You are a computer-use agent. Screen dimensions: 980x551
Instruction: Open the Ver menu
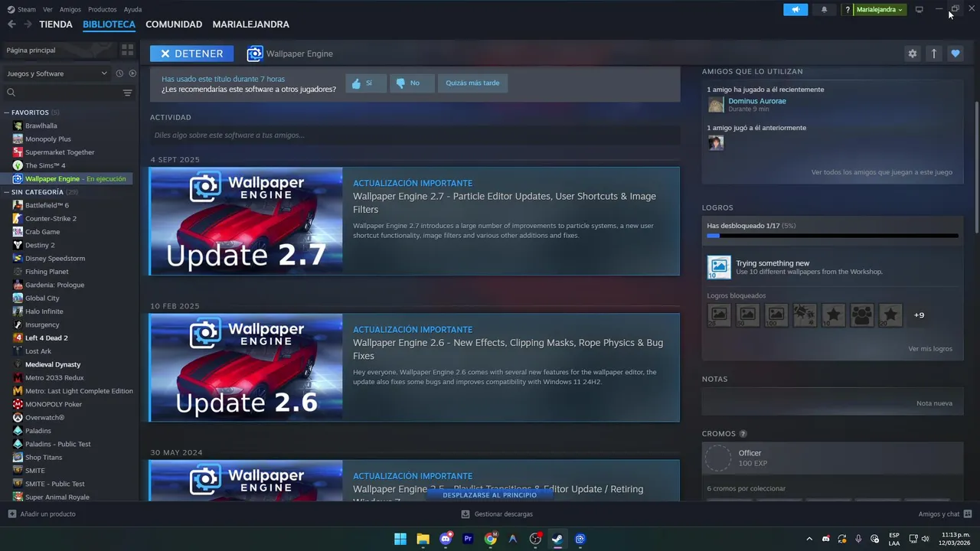(x=47, y=9)
